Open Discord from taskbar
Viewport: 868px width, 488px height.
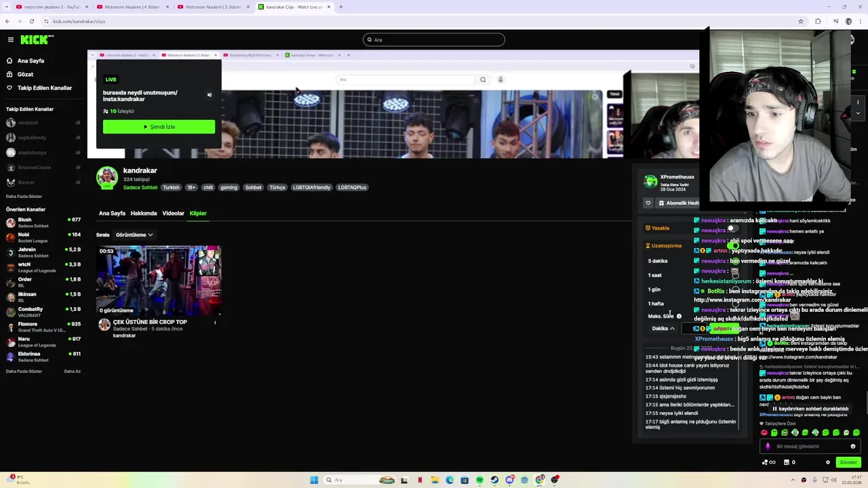coord(509,480)
